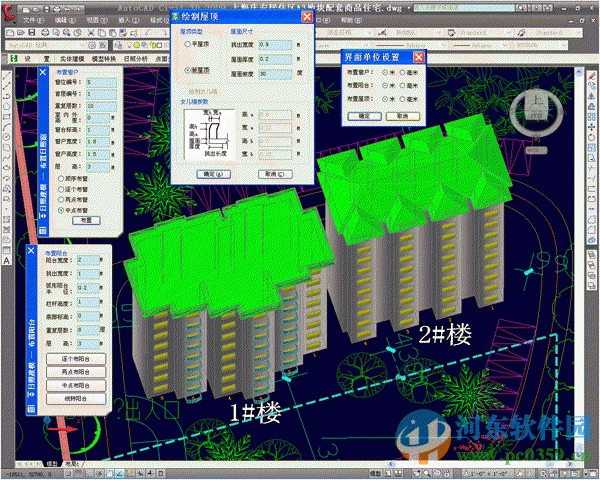Click the green plugin icon beside 设置
600x480 pixels.
[x=14, y=59]
